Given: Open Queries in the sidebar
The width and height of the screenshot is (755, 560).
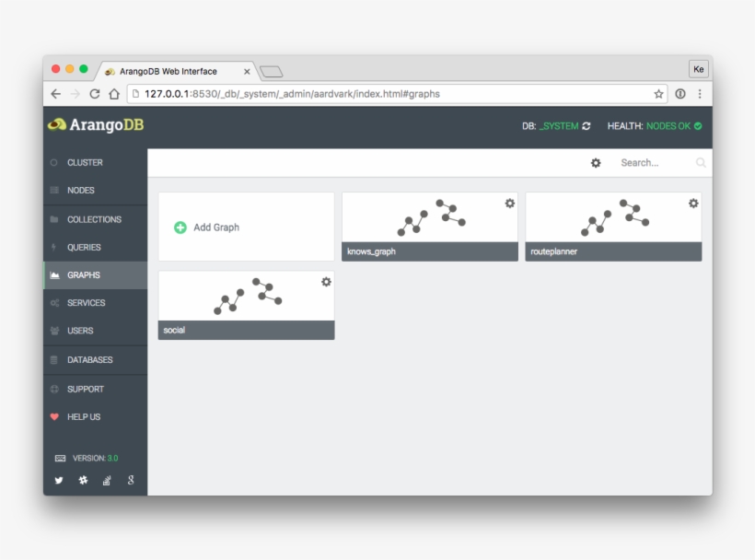Looking at the screenshot, I should (96, 247).
